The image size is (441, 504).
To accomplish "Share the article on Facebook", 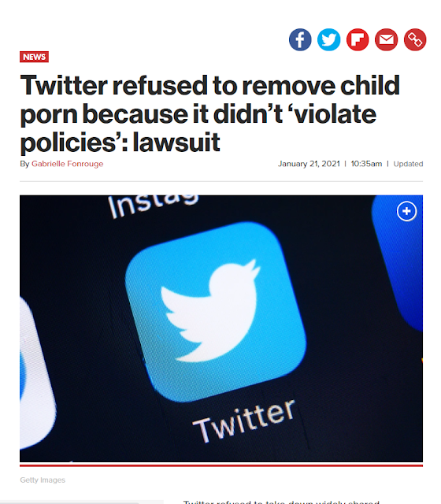I will click(300, 39).
